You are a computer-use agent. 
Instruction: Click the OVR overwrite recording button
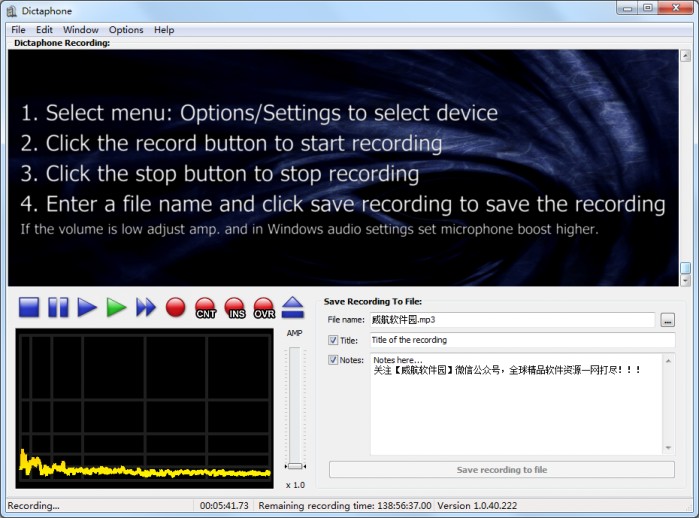(264, 308)
